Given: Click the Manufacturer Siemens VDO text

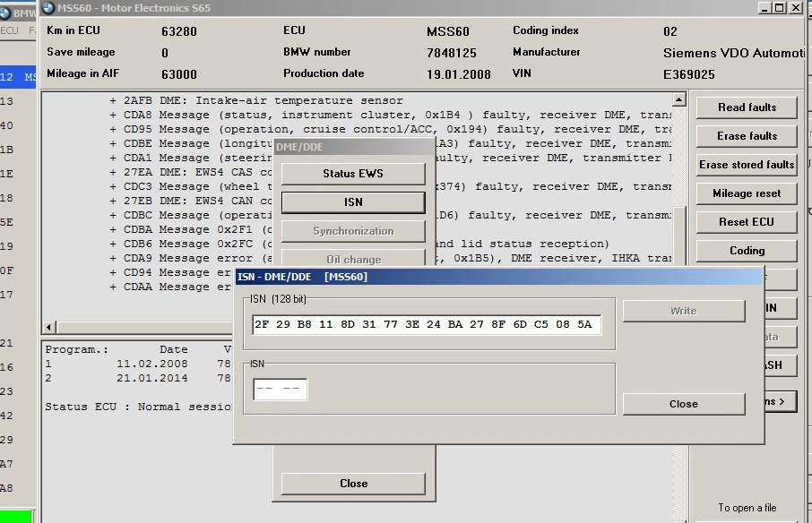Looking at the screenshot, I should click(x=734, y=53).
